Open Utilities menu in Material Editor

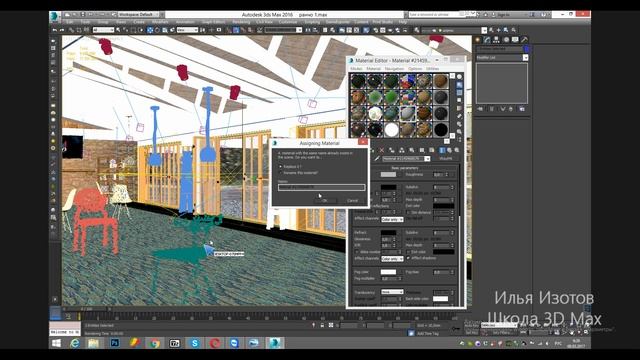[x=433, y=69]
